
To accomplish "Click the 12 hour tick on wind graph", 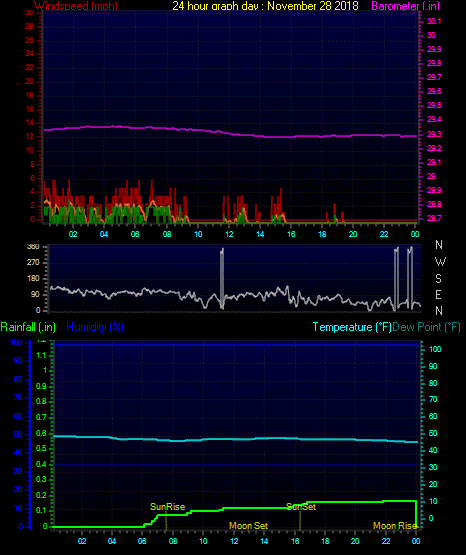I will click(x=229, y=234).
